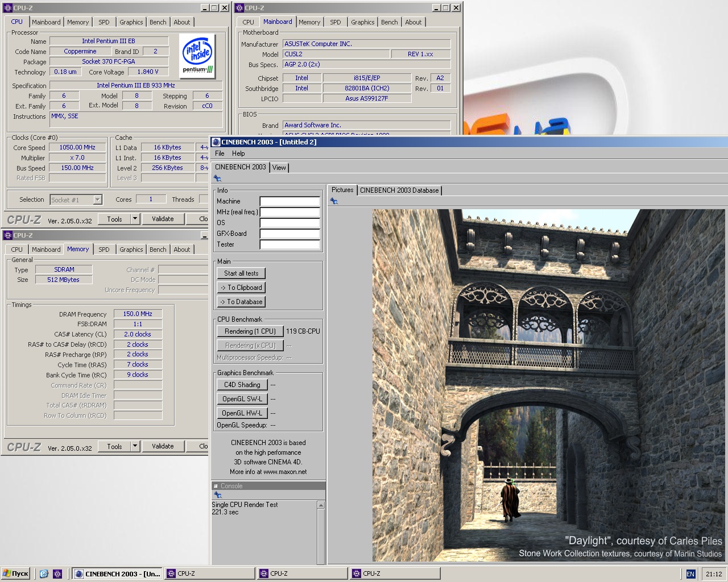728x582 pixels.
Task: Click the Console scrollbar up arrow
Action: click(x=321, y=505)
